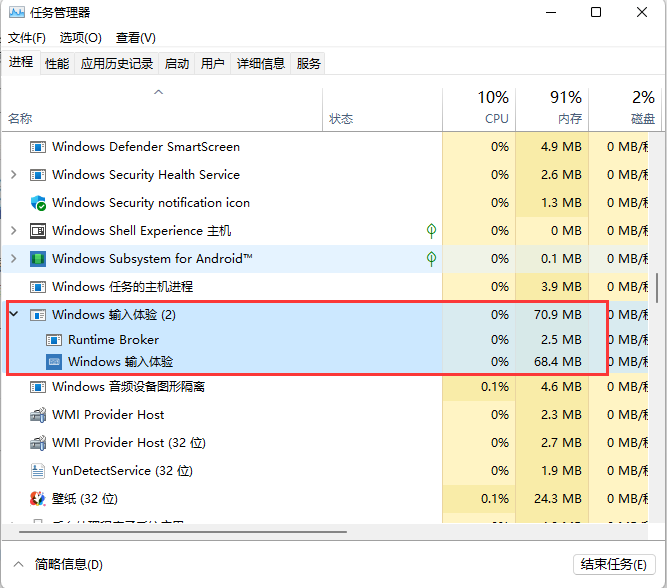Expand Windows Shell Experience 主机 row
The image size is (667, 588).
click(x=14, y=231)
